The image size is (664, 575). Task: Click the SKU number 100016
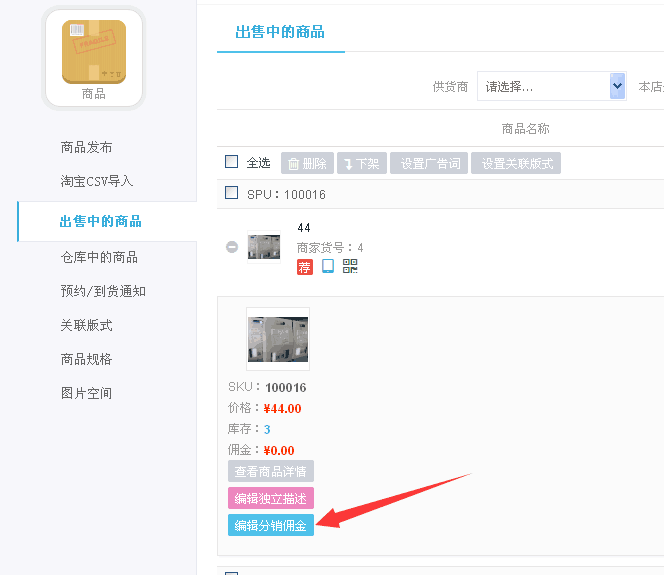coord(286,387)
